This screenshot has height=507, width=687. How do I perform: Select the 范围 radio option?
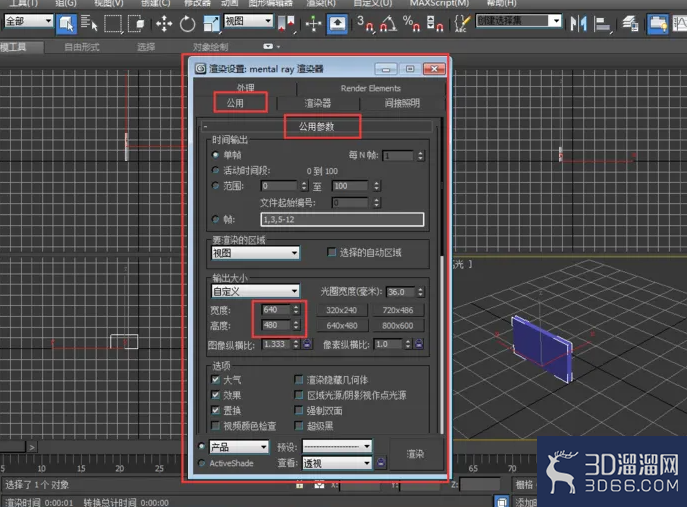(215, 186)
